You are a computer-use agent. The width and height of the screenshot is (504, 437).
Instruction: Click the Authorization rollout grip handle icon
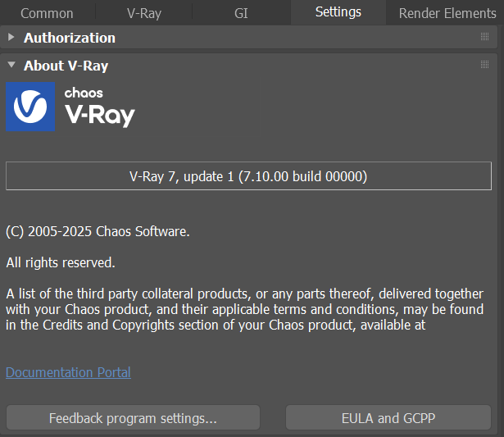(484, 37)
